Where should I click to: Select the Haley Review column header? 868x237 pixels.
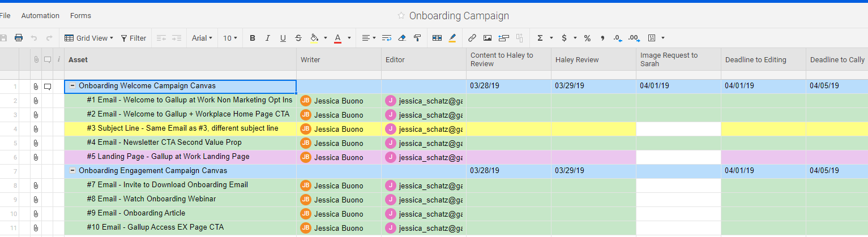593,59
